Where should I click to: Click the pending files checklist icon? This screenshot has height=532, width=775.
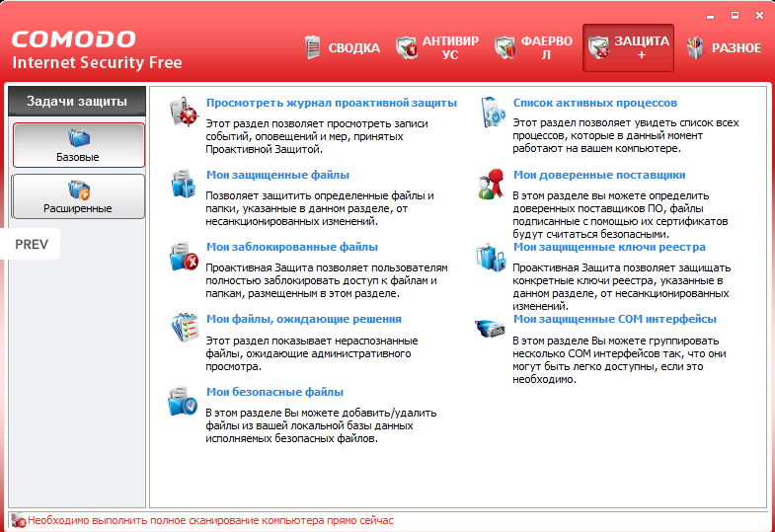coord(185,327)
